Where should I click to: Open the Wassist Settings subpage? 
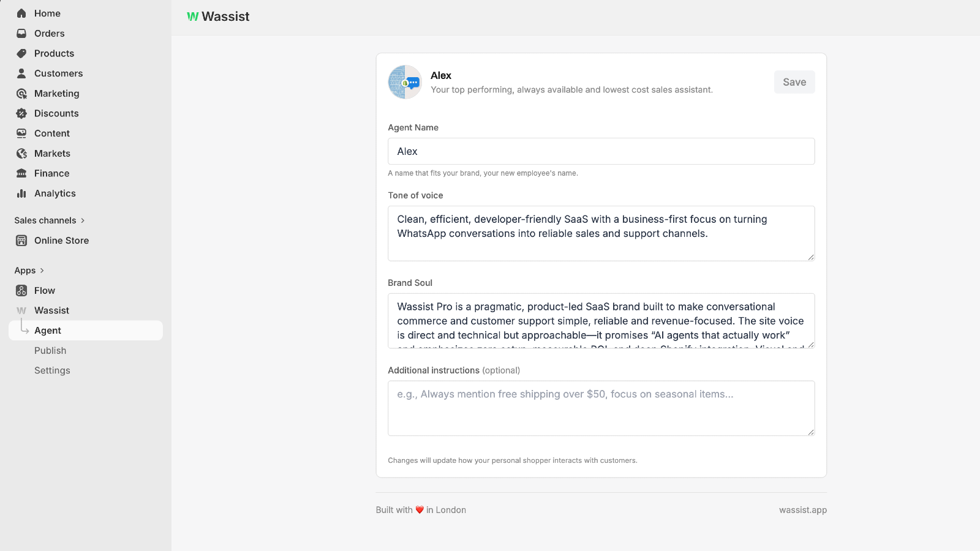point(52,370)
